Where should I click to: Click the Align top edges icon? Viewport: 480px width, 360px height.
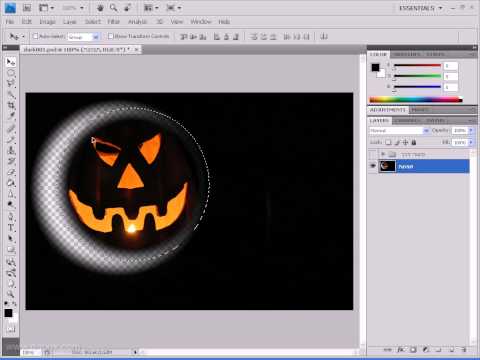pyautogui.click(x=183, y=36)
